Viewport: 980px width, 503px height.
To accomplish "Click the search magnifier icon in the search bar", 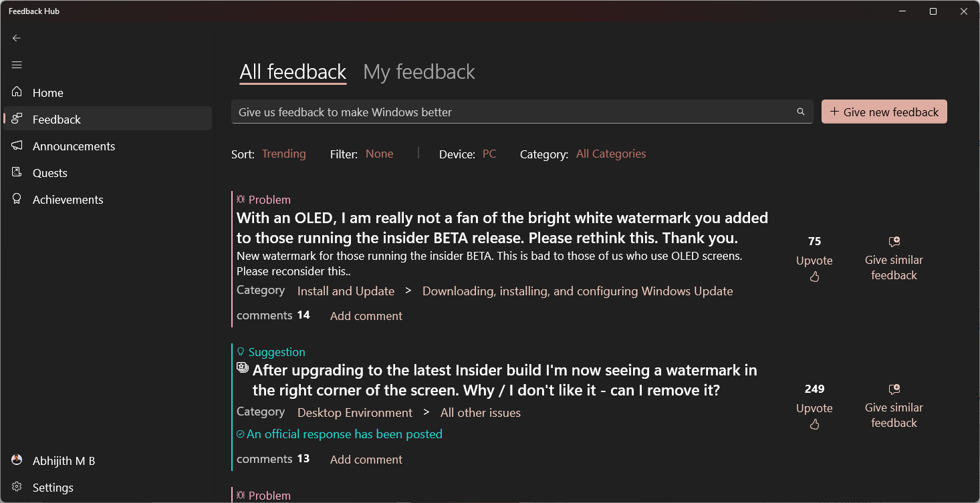I will (800, 112).
